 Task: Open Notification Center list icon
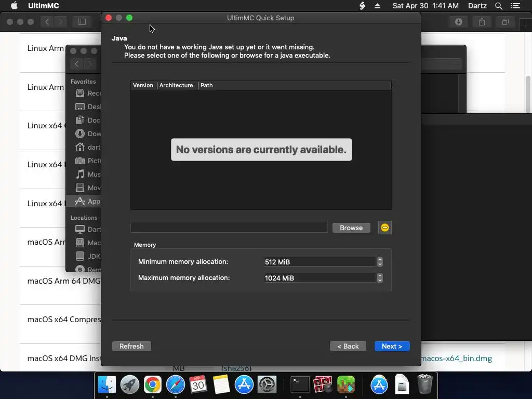point(515,6)
